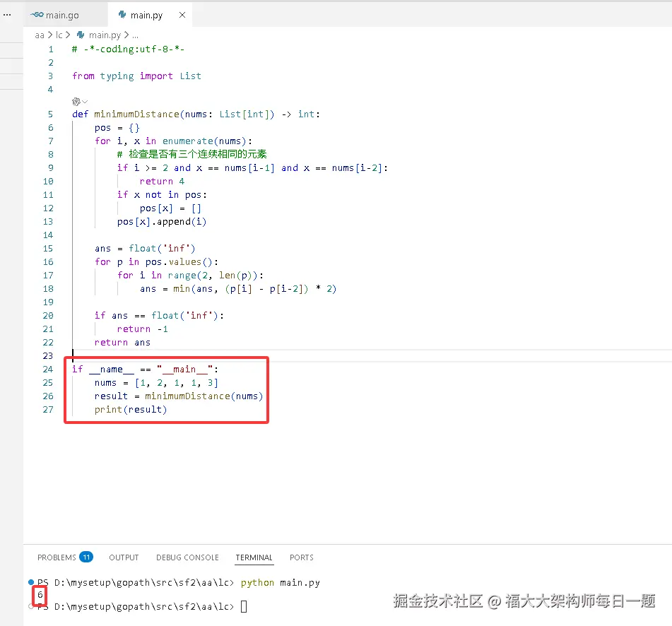Click the Go file icon on main.go tab
Image resolution: width=672 pixels, height=626 pixels.
37,15
